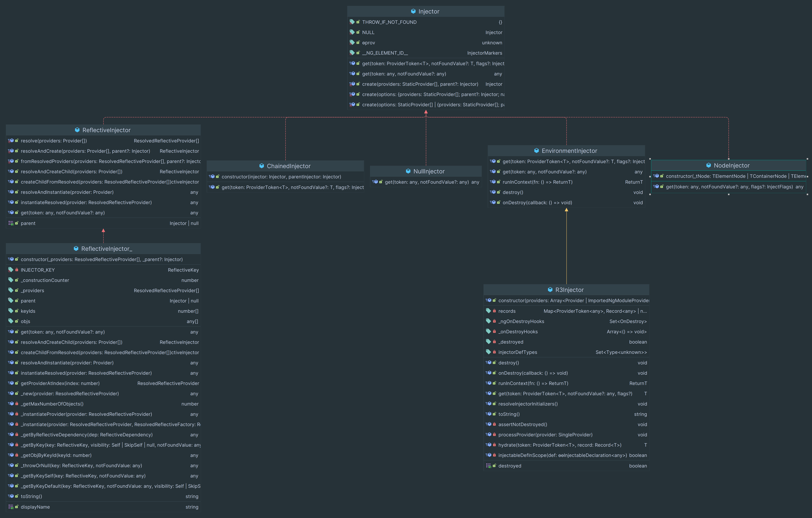Viewport: 812px width, 518px height.
Task: Select 'instantiateResolved' row in ReflectiveInjector
Action: 103,202
